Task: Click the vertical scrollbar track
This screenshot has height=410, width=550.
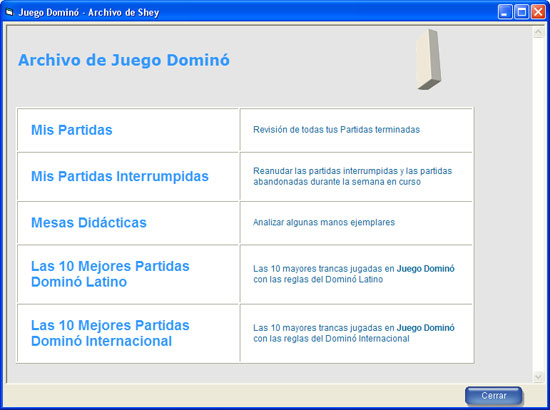Action: (x=538, y=205)
